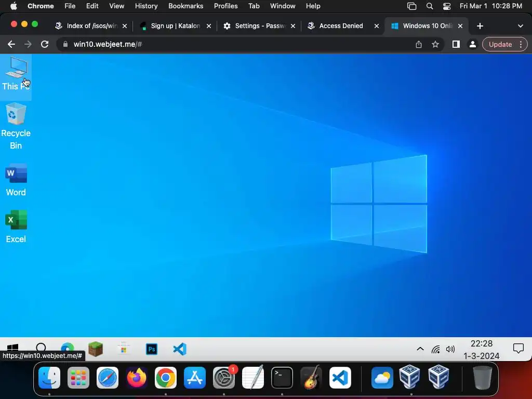
Task: Open Safari from the Dock
Action: point(108,378)
